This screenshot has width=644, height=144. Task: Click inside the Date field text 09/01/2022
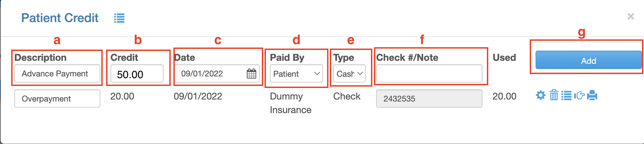[x=207, y=74]
